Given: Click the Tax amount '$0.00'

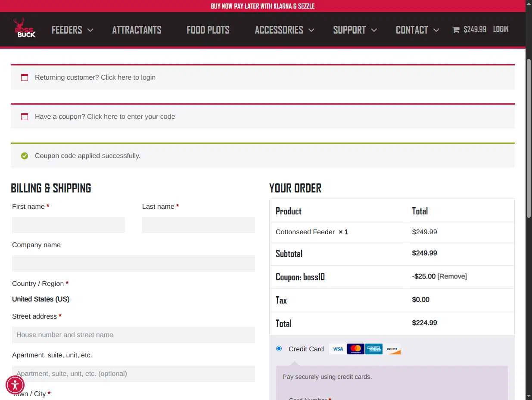Looking at the screenshot, I should [x=420, y=300].
